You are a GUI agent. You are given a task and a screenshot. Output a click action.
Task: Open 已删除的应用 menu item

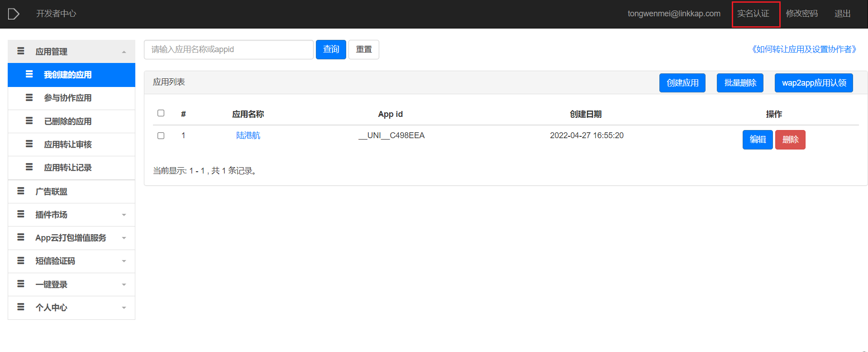coord(72,121)
